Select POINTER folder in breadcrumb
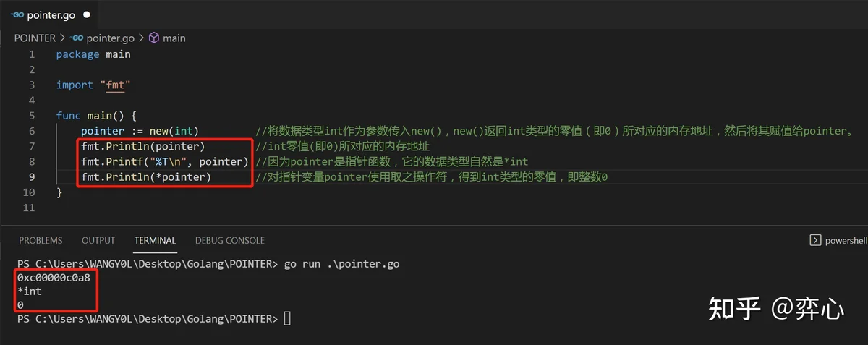868x345 pixels. (35, 38)
